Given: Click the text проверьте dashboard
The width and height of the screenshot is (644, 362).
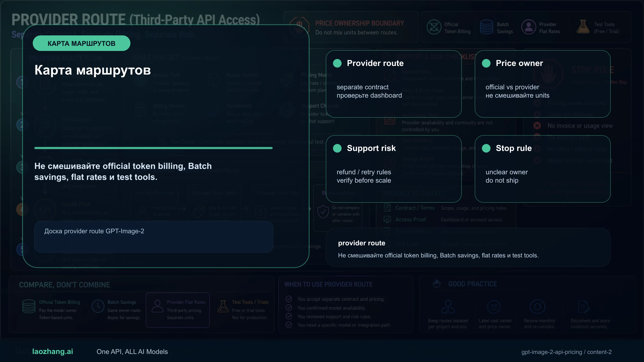Looking at the screenshot, I should click(x=369, y=95).
